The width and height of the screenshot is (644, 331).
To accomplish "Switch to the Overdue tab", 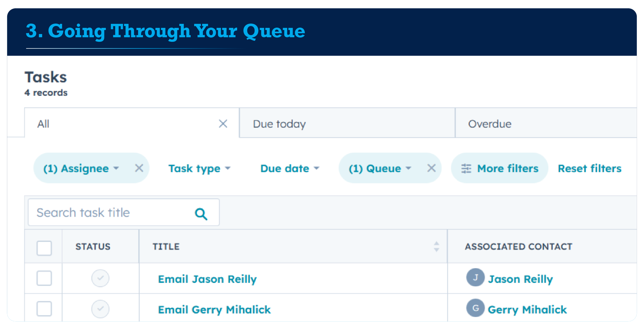I will (x=489, y=124).
